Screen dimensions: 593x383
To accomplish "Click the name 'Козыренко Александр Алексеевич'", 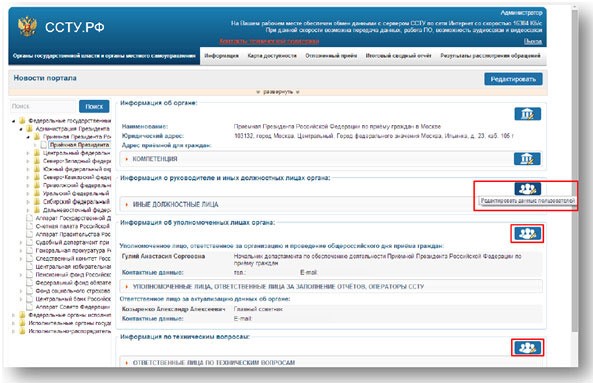I will pyautogui.click(x=174, y=309).
